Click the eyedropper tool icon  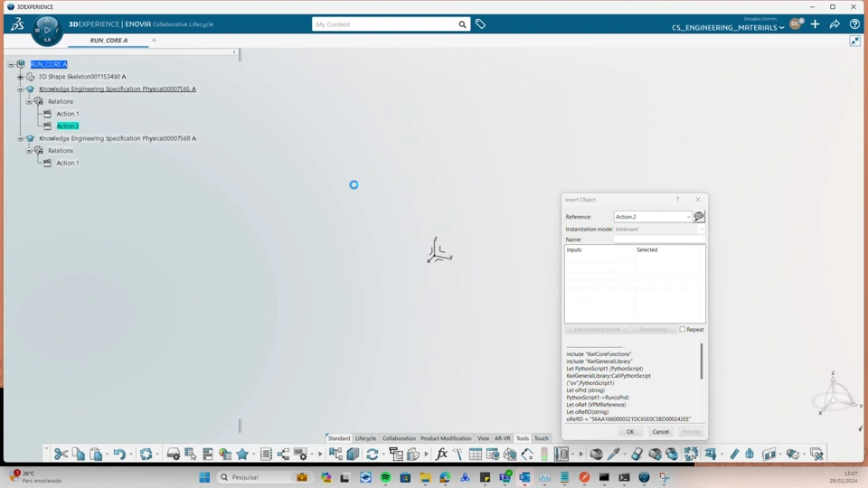613,455
